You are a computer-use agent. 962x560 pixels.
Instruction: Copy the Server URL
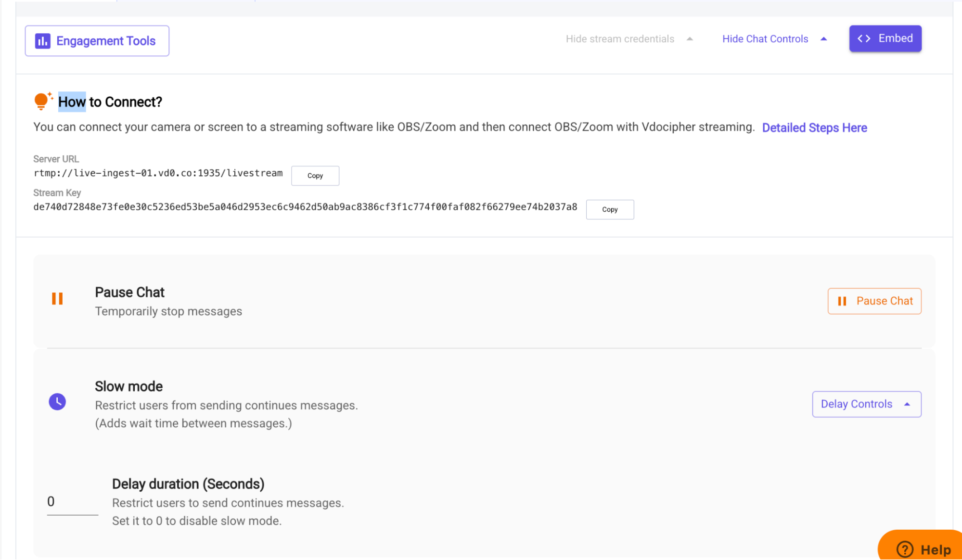(315, 176)
